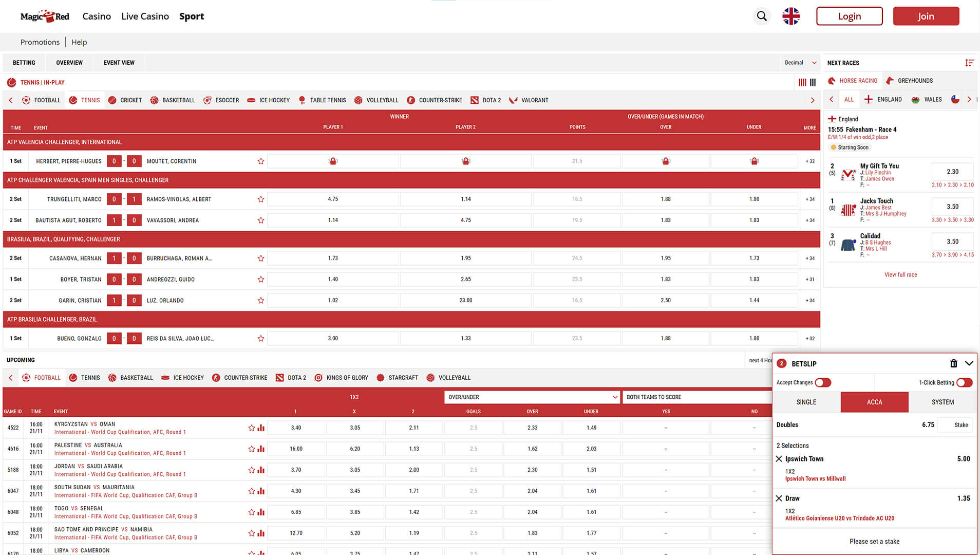Screen dimensions: 980x555
Task: Favorite the Jordan vs Saudi Arabia star
Action: (252, 470)
